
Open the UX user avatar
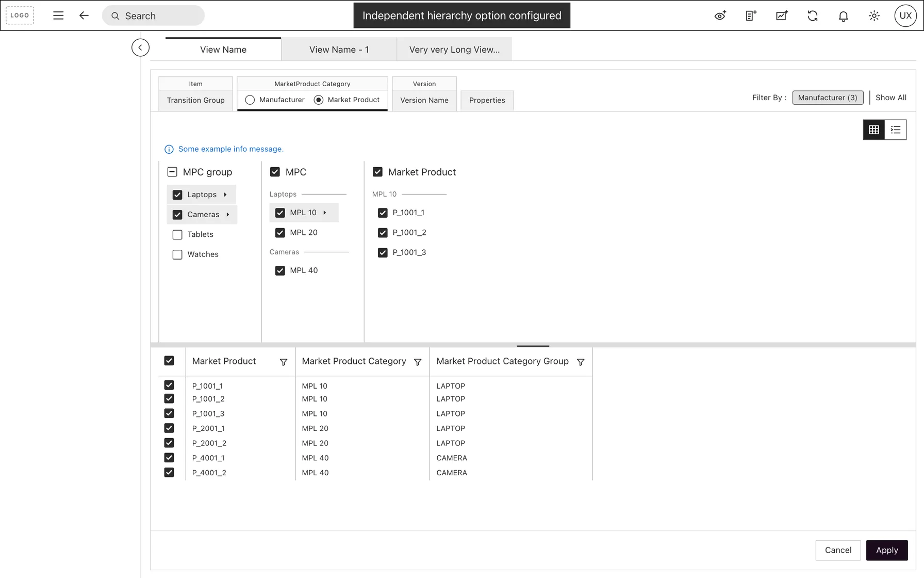(x=905, y=15)
